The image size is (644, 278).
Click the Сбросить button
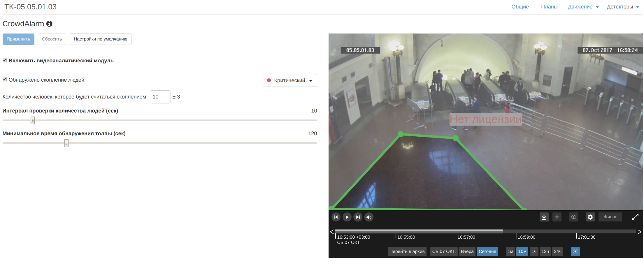click(52, 39)
